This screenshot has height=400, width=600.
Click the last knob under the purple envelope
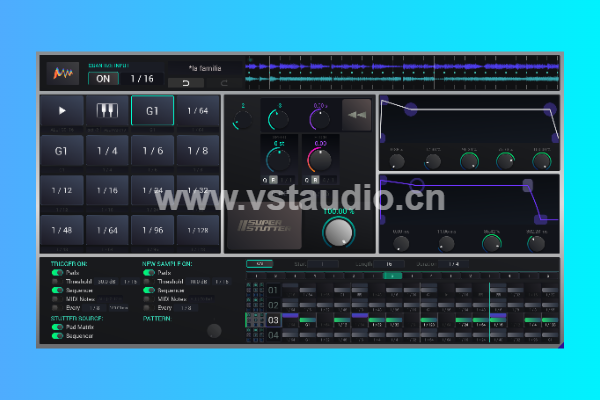[536, 243]
